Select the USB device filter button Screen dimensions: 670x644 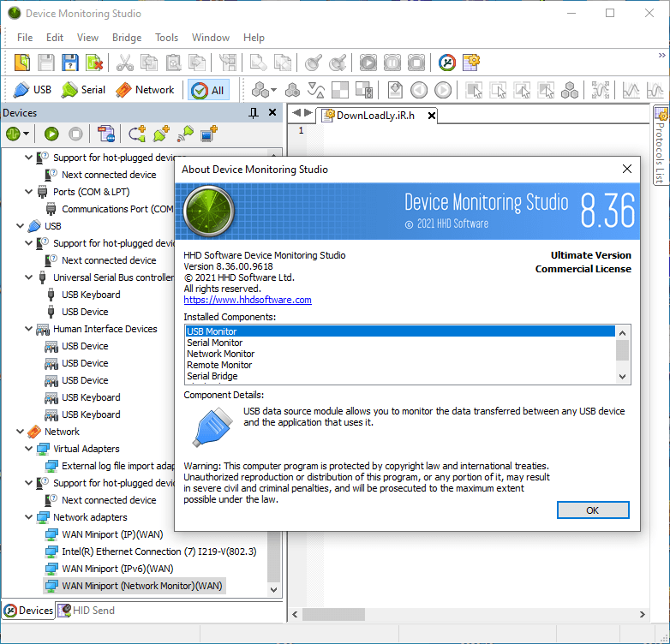33,90
